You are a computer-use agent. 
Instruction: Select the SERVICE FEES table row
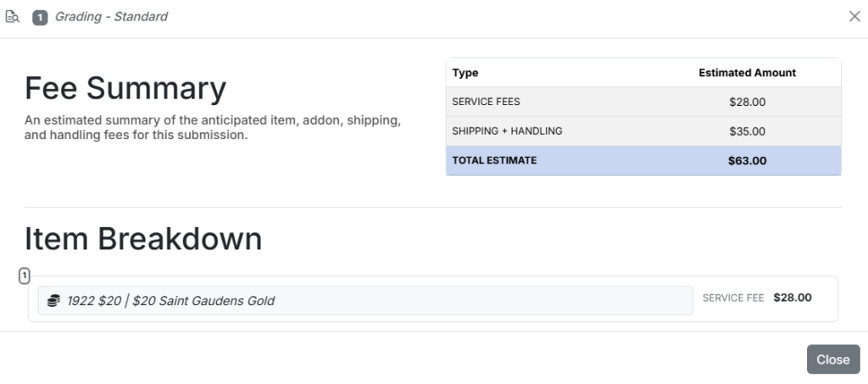[643, 102]
